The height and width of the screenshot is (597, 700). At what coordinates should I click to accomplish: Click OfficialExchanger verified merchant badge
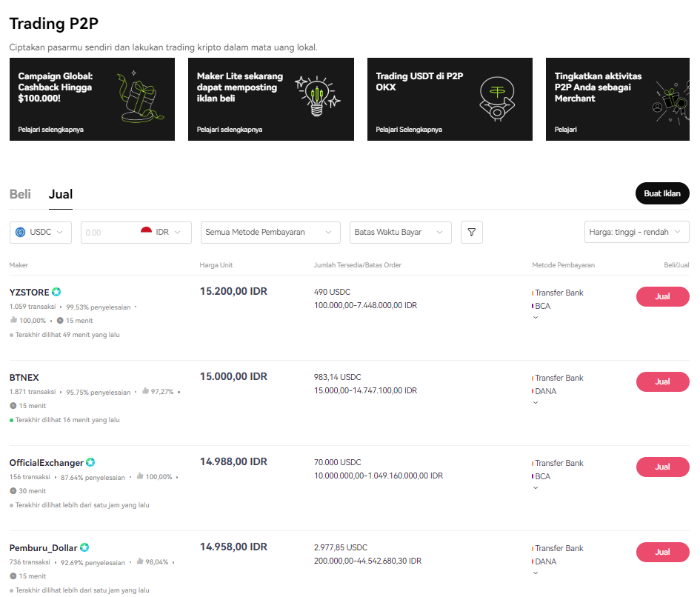click(x=90, y=462)
